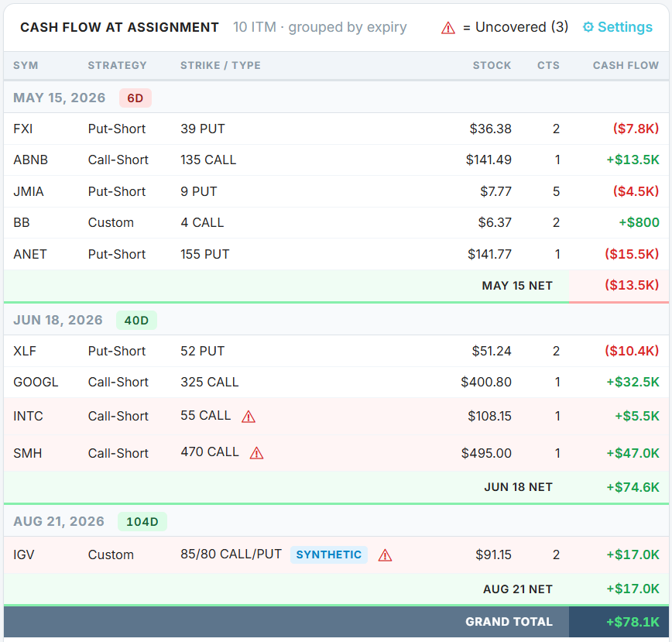Click the ($15.5K) cash flow value
Image resolution: width=672 pixels, height=642 pixels.
coord(632,254)
